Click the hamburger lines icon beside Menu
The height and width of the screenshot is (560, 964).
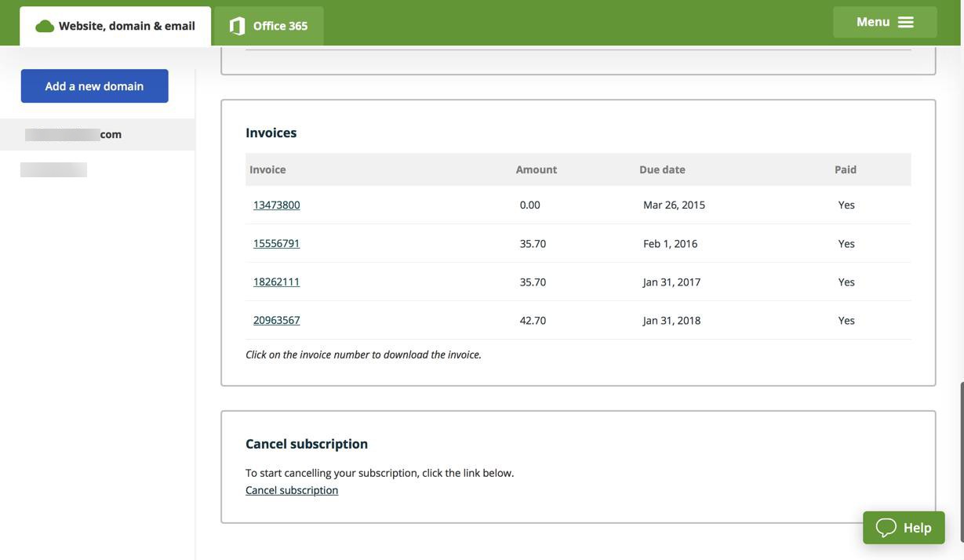pyautogui.click(x=906, y=22)
